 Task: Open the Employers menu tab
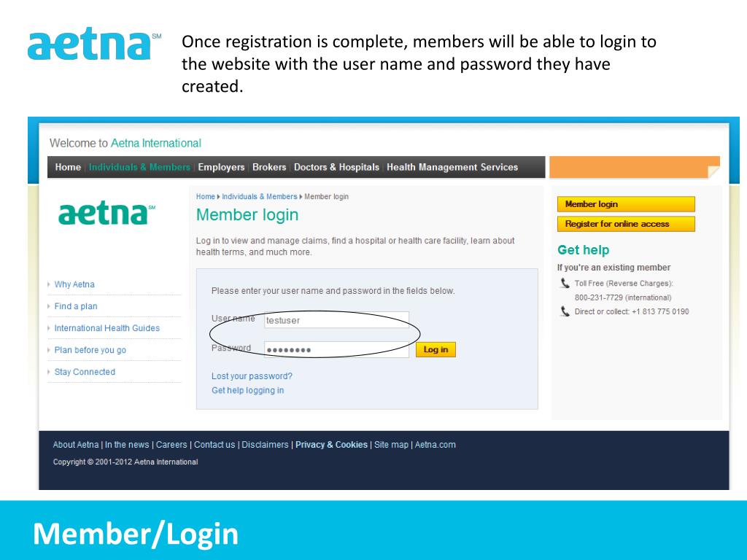pos(221,167)
